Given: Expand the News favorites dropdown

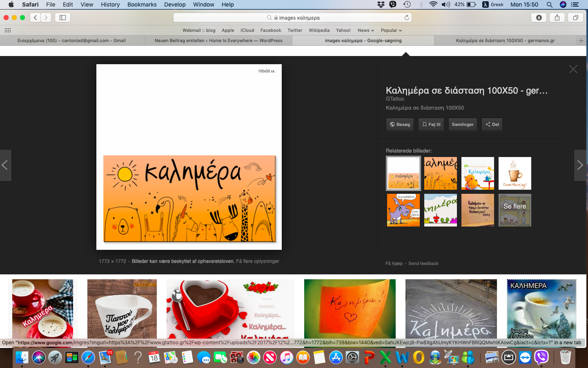Looking at the screenshot, I should point(365,30).
